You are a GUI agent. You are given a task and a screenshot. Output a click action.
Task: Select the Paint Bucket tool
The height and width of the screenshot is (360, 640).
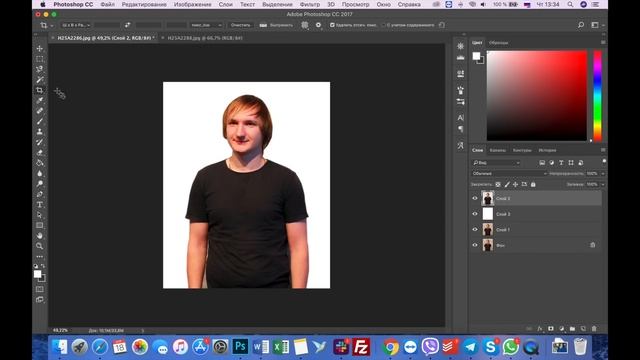pyautogui.click(x=40, y=163)
